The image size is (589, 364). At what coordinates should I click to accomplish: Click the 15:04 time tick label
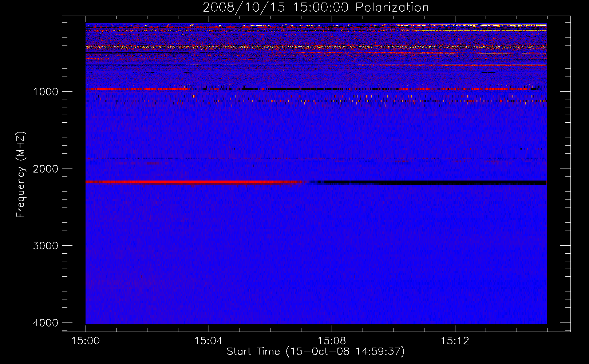(x=208, y=341)
